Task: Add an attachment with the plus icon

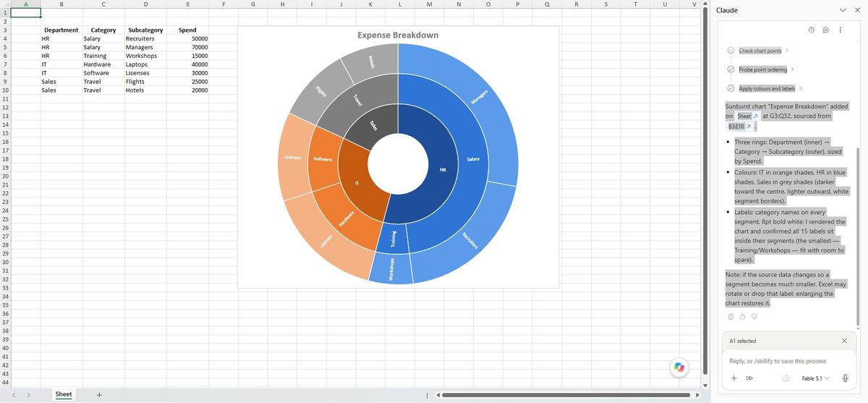Action: point(733,378)
